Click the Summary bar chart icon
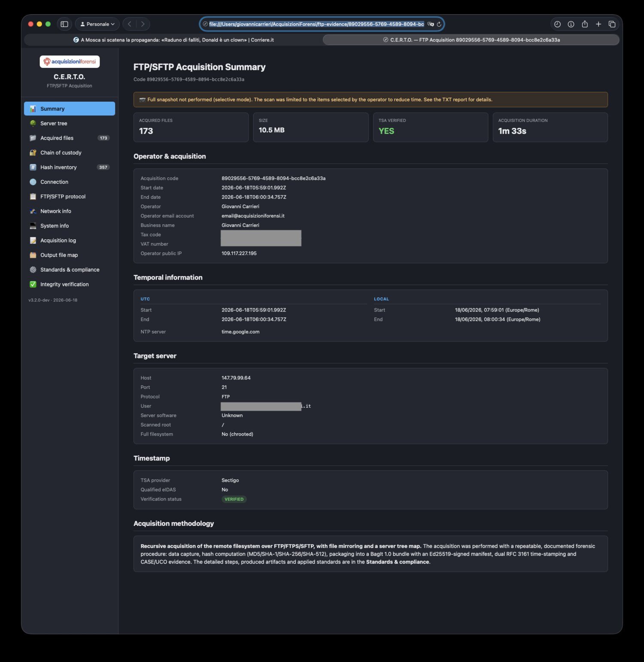 (x=33, y=109)
